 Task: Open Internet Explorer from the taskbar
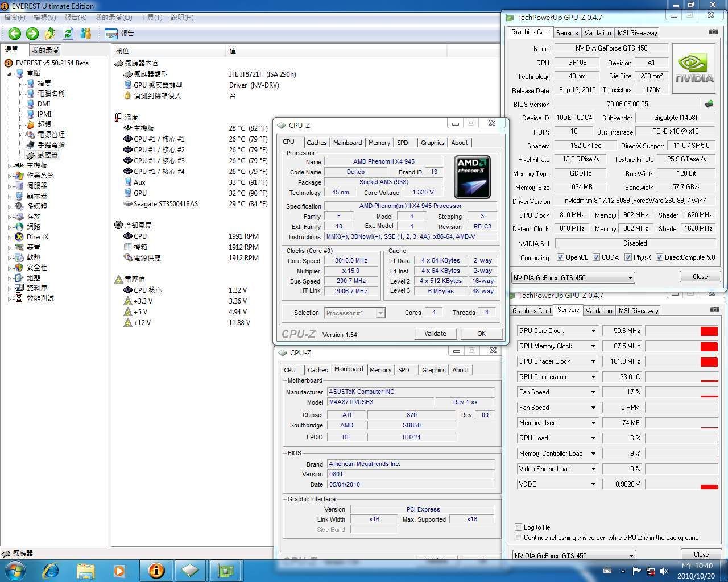51,570
